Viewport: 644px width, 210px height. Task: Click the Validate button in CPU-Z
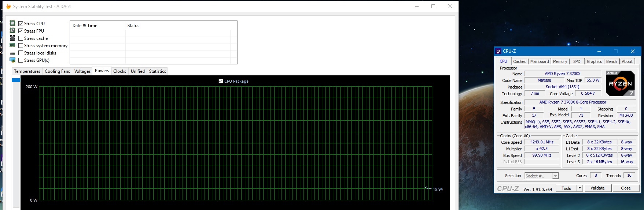(597, 188)
